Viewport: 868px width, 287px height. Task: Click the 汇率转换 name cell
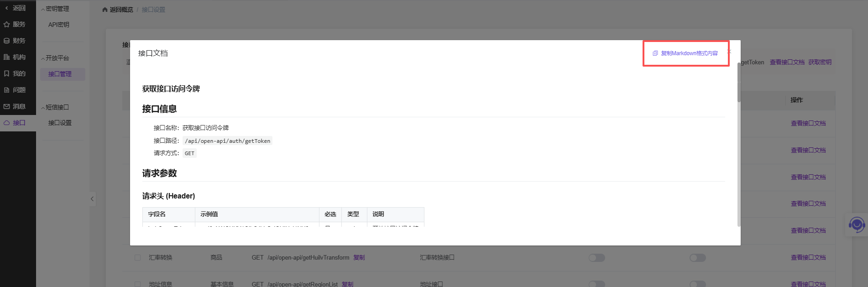[161, 258]
